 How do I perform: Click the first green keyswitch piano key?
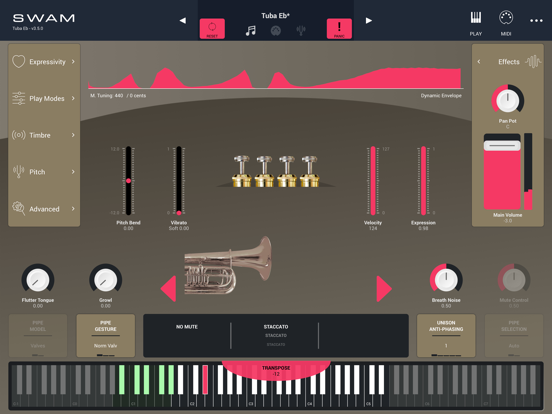tap(122, 380)
